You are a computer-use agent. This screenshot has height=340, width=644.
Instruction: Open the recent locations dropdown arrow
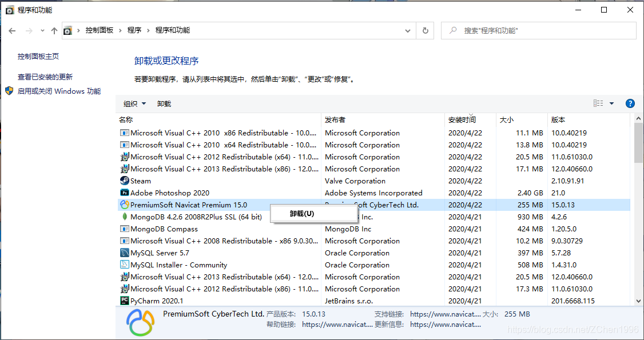(42, 31)
